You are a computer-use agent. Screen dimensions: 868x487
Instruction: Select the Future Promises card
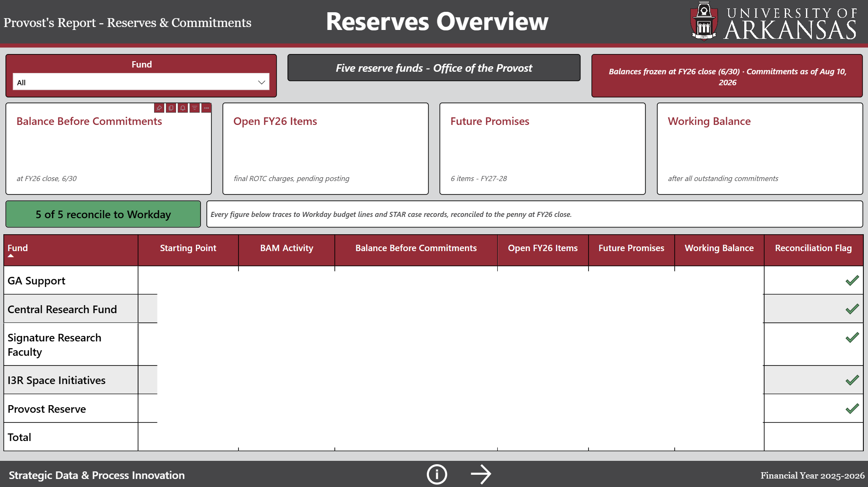tap(542, 149)
